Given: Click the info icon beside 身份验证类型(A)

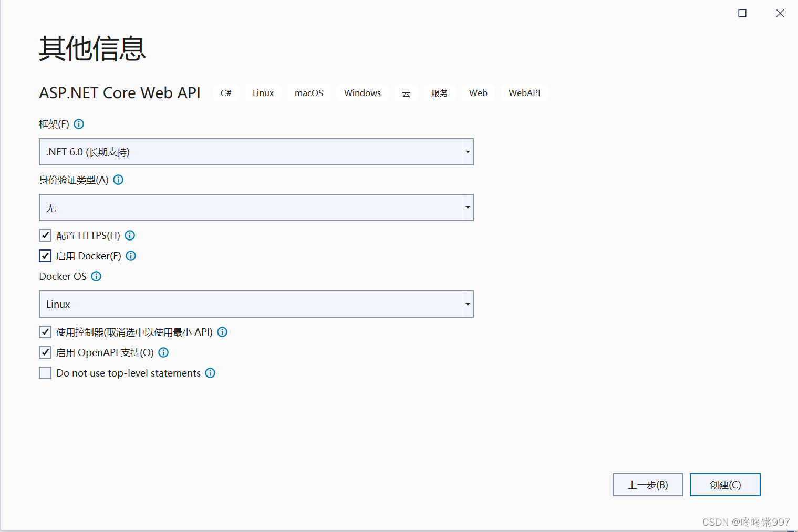Looking at the screenshot, I should click(x=118, y=180).
